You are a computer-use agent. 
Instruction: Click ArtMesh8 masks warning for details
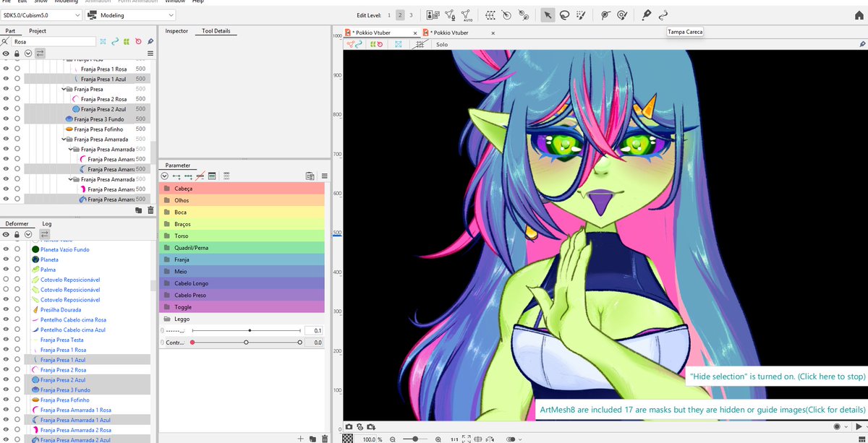(700, 410)
